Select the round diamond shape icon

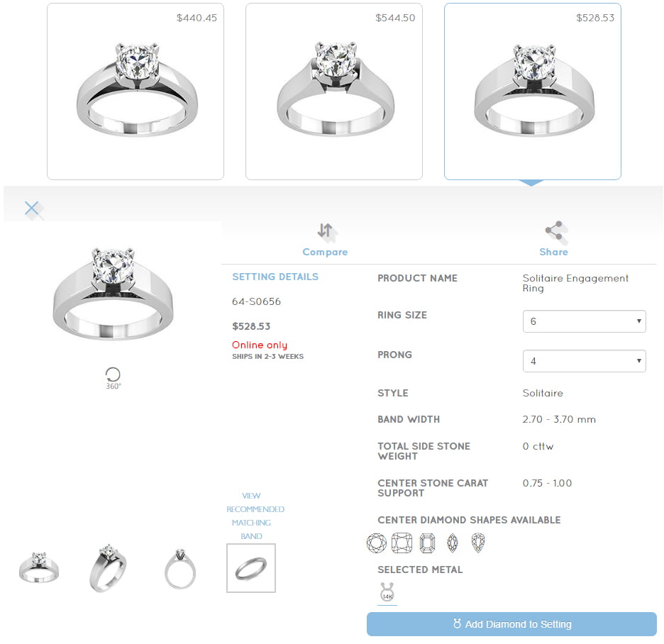point(377,543)
